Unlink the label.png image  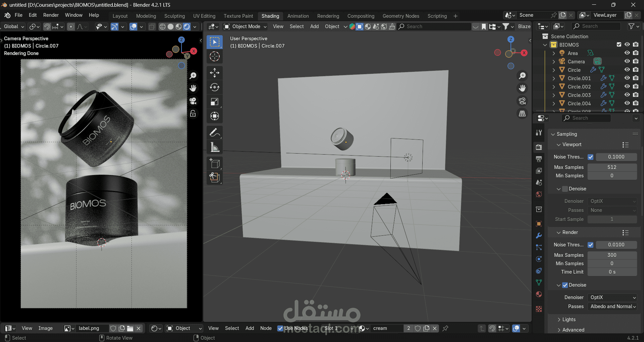(139, 328)
